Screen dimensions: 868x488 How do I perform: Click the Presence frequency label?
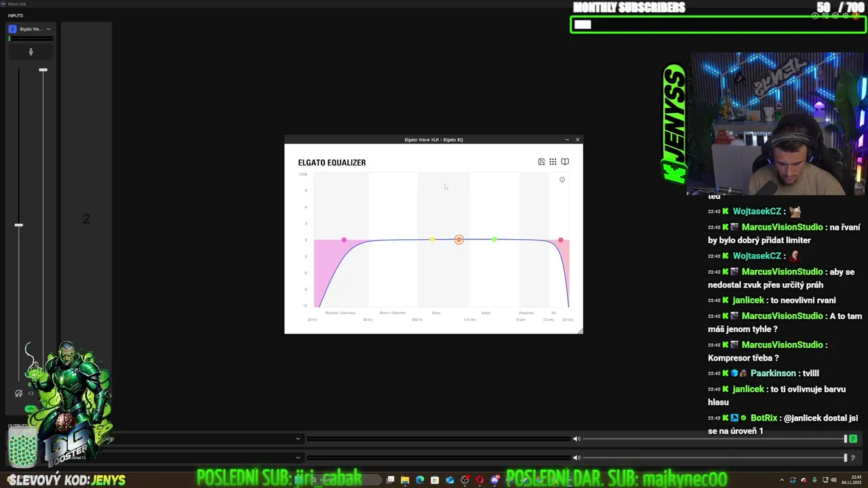coord(526,313)
